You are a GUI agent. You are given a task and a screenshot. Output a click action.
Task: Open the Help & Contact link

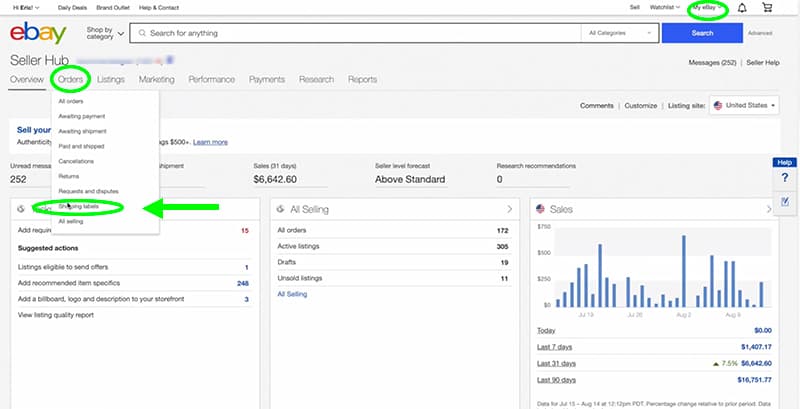[x=159, y=8]
